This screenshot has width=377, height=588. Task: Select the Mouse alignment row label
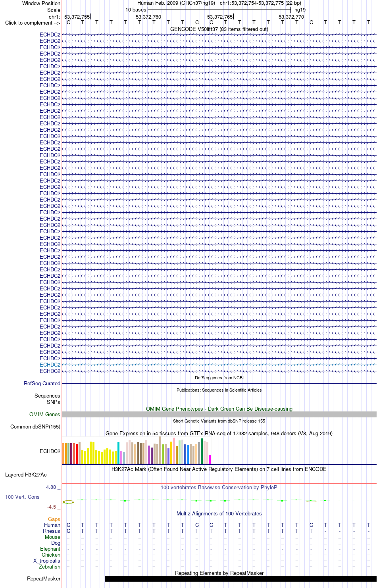point(53,537)
